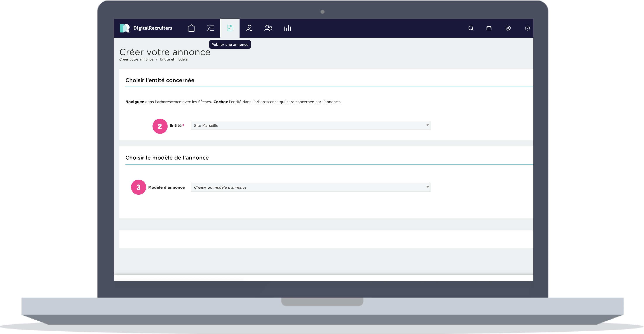The width and height of the screenshot is (644, 334).
Task: Open the statistics bar chart icon
Action: pos(288,28)
